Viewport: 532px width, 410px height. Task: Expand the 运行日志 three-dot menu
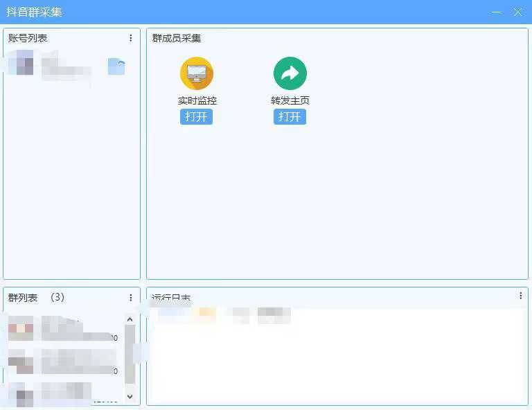(x=521, y=296)
